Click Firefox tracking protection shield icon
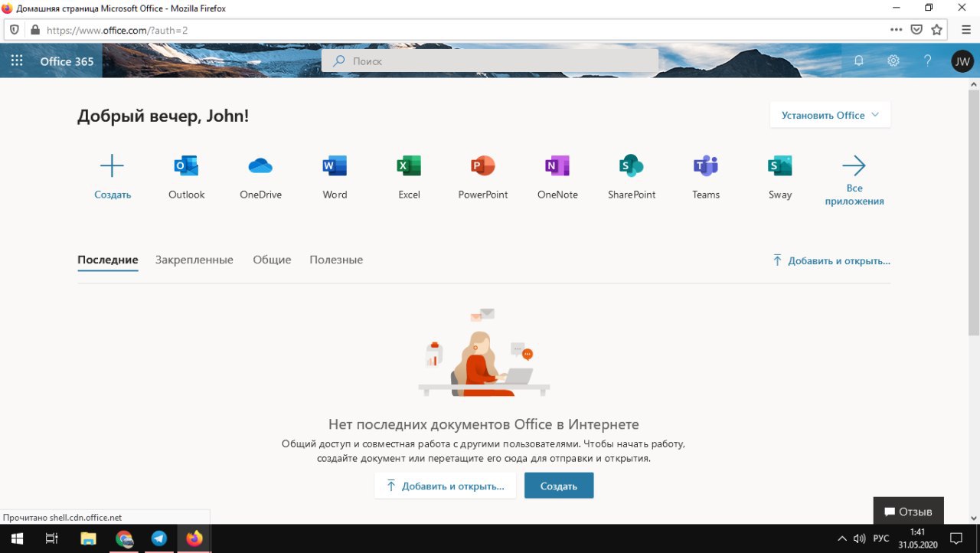Image resolution: width=980 pixels, height=553 pixels. tap(15, 30)
